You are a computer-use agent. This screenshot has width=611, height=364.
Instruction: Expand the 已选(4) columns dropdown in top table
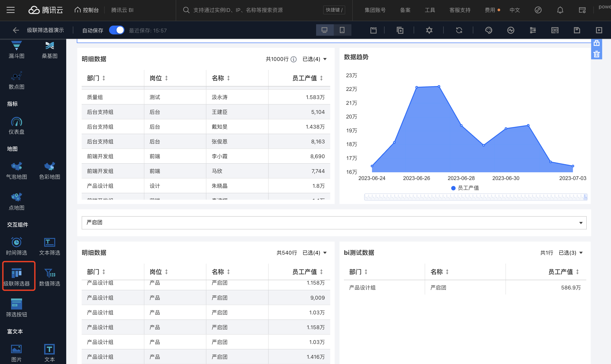(314, 59)
